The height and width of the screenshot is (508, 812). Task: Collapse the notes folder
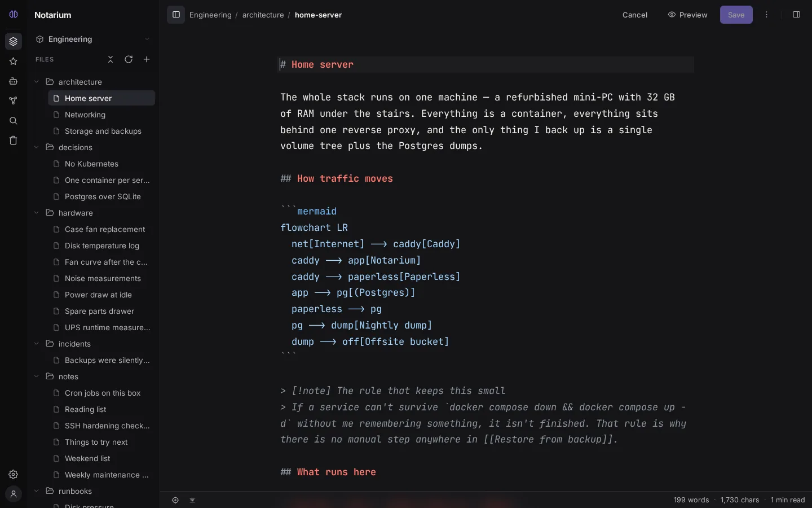(37, 376)
